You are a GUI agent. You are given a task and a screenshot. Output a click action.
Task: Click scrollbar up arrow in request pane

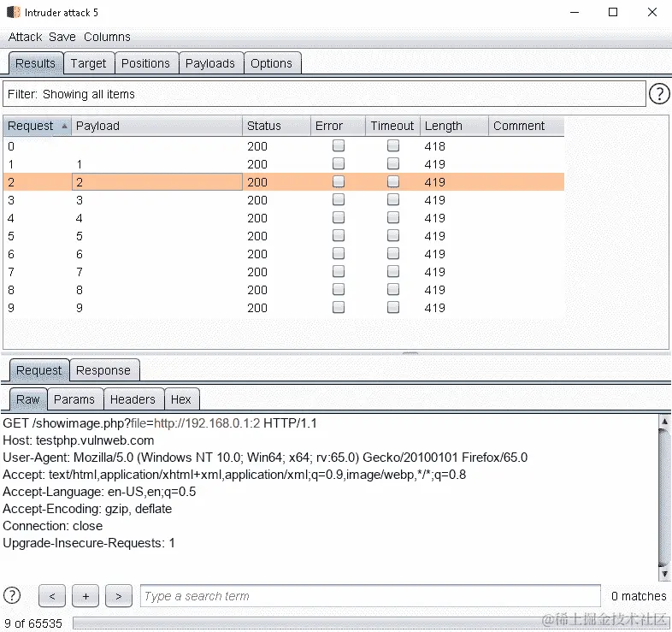(663, 421)
